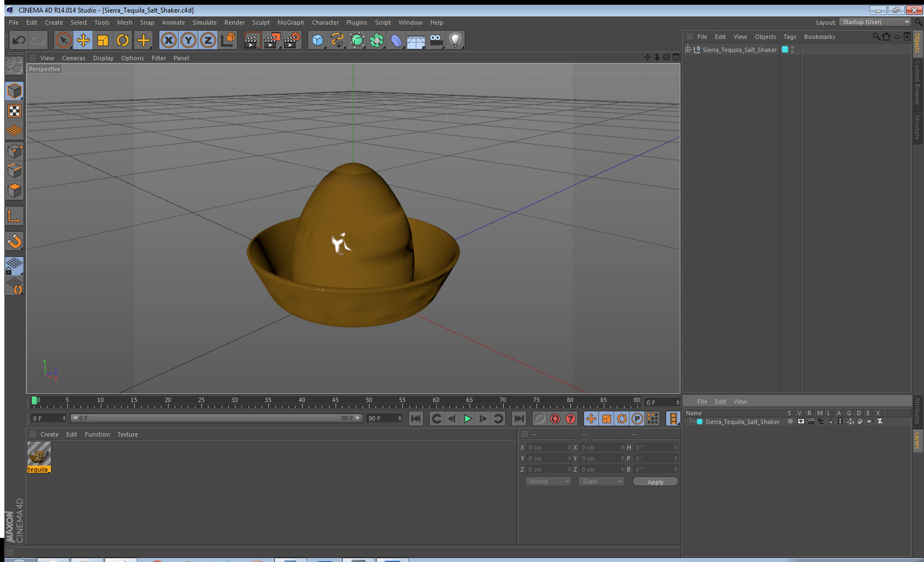The height and width of the screenshot is (562, 924).
Task: Open material manager Texture menu
Action: point(128,434)
